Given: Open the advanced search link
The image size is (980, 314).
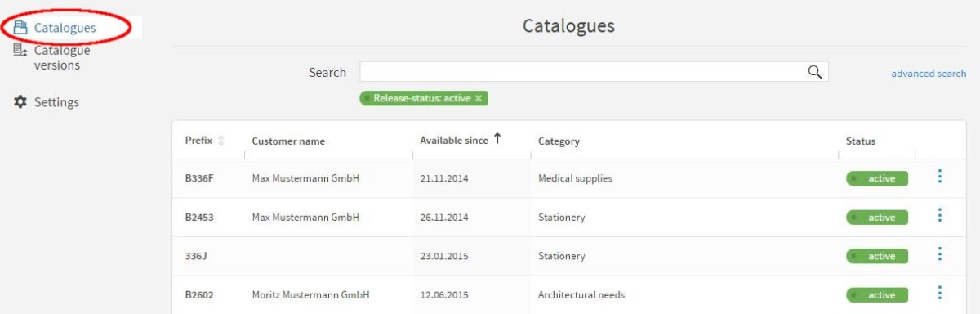Looking at the screenshot, I should point(929,74).
